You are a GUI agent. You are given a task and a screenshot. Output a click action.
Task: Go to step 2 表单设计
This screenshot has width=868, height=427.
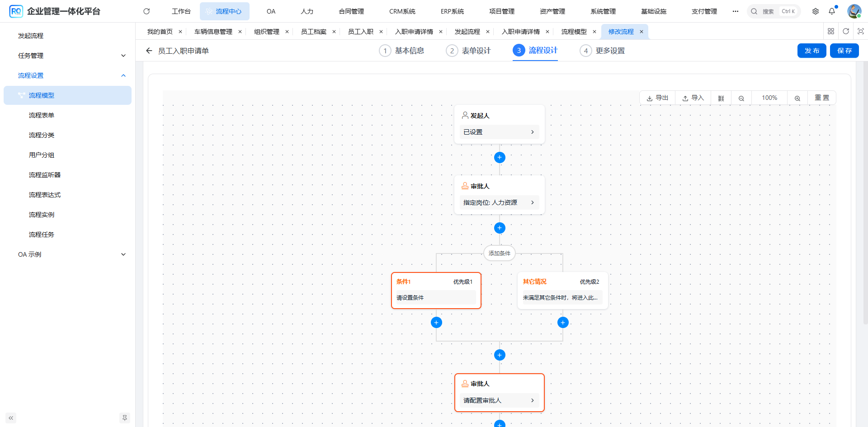[x=468, y=51]
